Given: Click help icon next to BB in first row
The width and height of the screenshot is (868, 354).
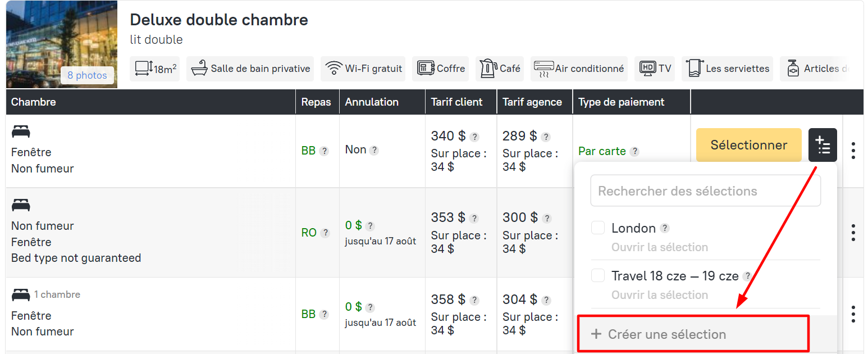Looking at the screenshot, I should [x=324, y=151].
